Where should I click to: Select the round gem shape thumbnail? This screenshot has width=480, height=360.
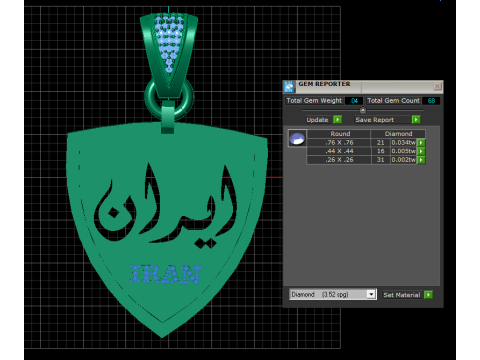(297, 138)
